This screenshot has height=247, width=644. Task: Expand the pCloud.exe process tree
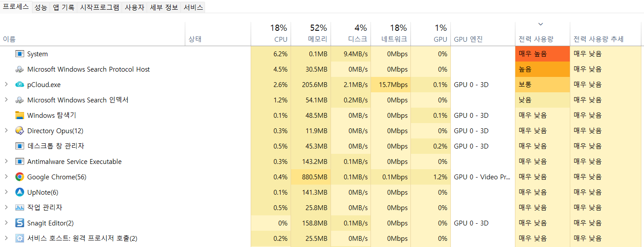click(6, 85)
